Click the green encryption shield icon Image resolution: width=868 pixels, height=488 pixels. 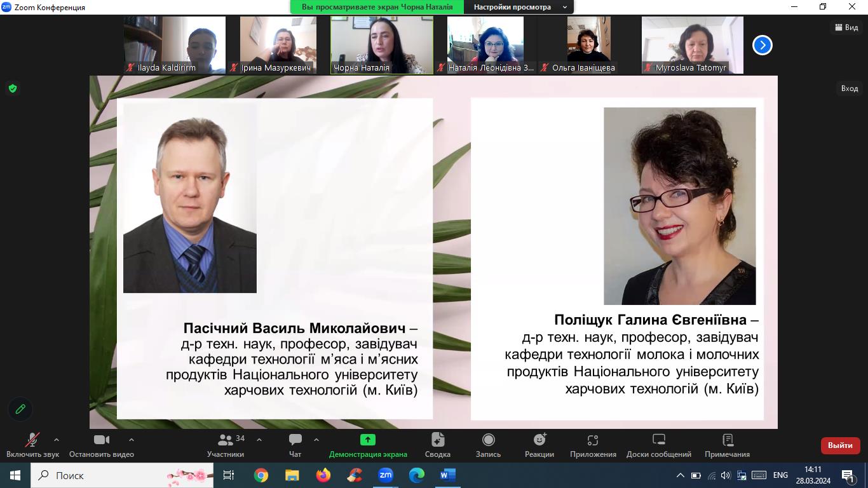coord(12,88)
